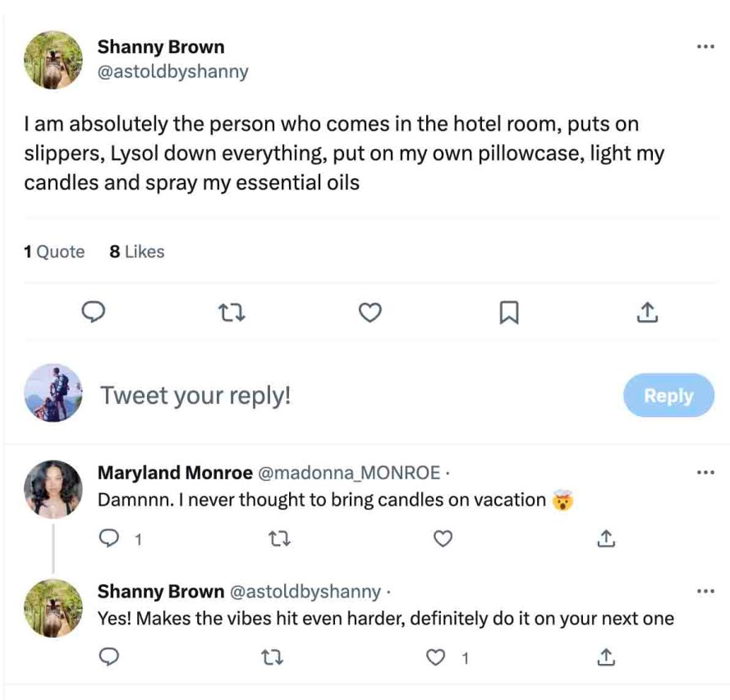Click the blue Reply button
The width and height of the screenshot is (730, 700).
point(668,396)
